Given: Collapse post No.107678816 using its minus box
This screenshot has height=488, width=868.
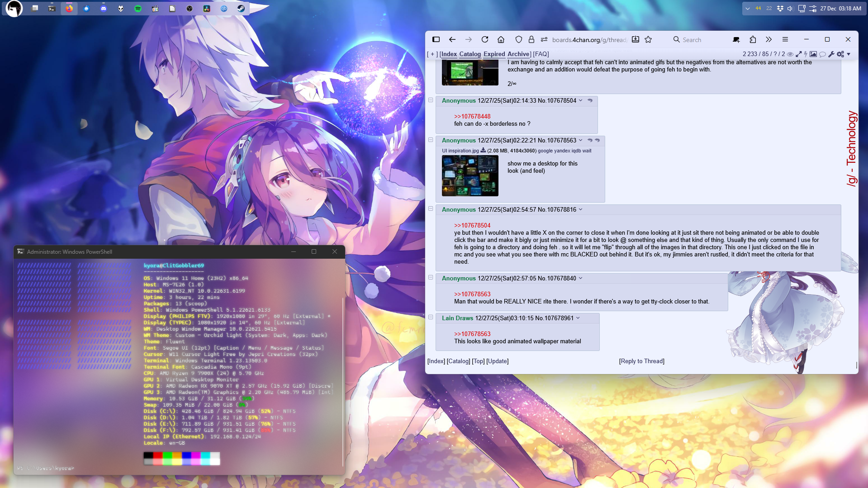Looking at the screenshot, I should click(x=431, y=208).
